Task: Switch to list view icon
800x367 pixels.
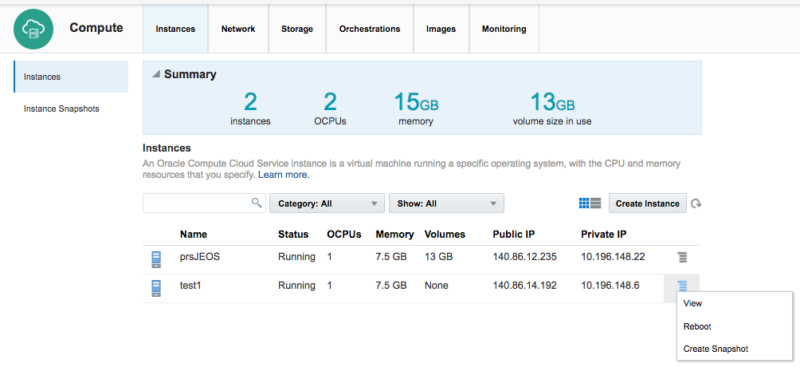Action: (595, 203)
